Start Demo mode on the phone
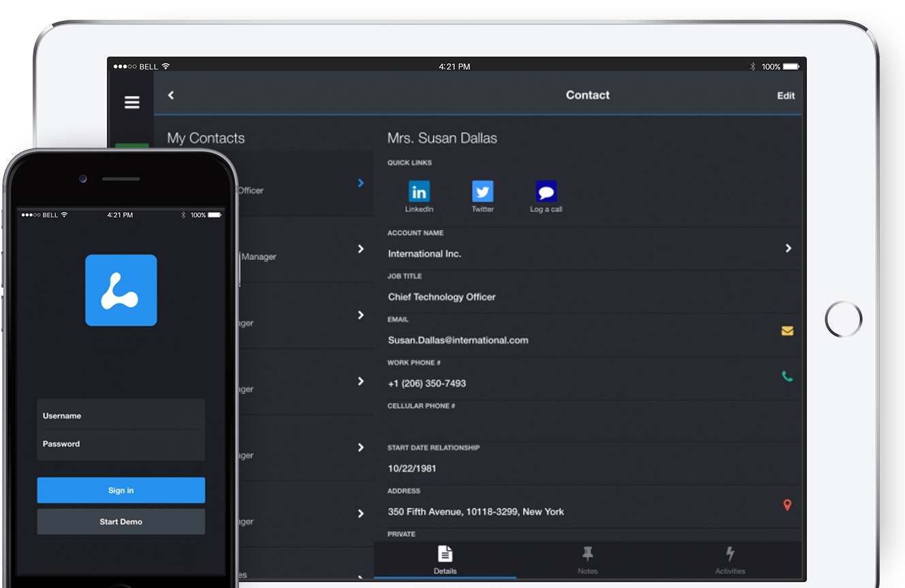 click(121, 521)
